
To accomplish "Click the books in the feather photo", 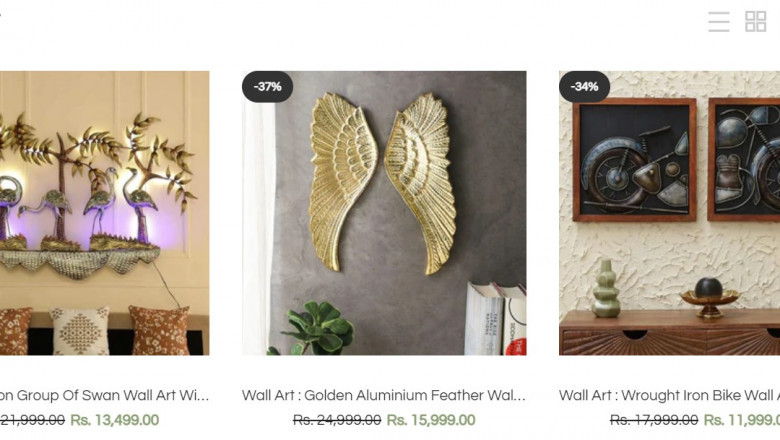I will pos(495,319).
